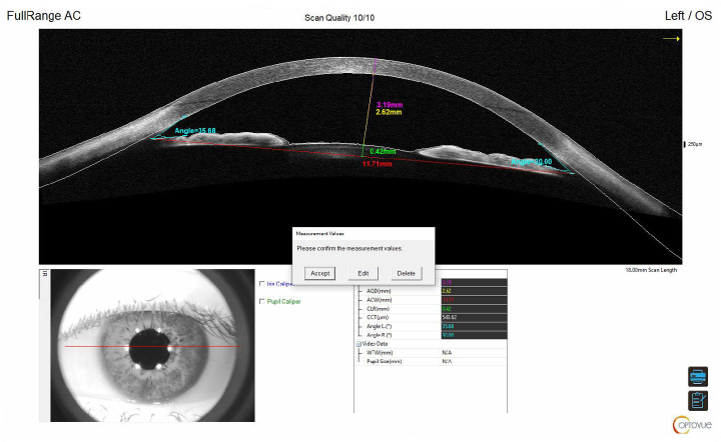Click the magenta 3.19mm depth label
Image resolution: width=721 pixels, height=442 pixels.
click(389, 105)
